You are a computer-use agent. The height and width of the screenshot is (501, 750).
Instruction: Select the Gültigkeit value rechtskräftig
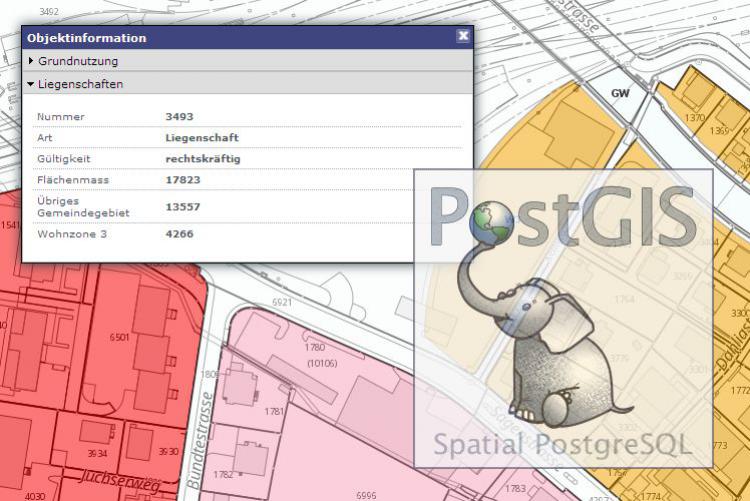coord(203,159)
